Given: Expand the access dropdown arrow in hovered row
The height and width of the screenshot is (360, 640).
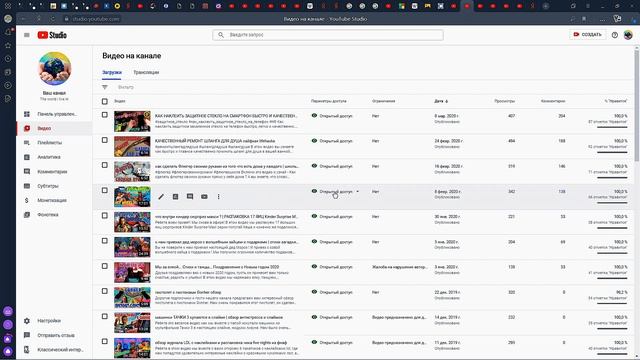Looking at the screenshot, I should coord(358,191).
